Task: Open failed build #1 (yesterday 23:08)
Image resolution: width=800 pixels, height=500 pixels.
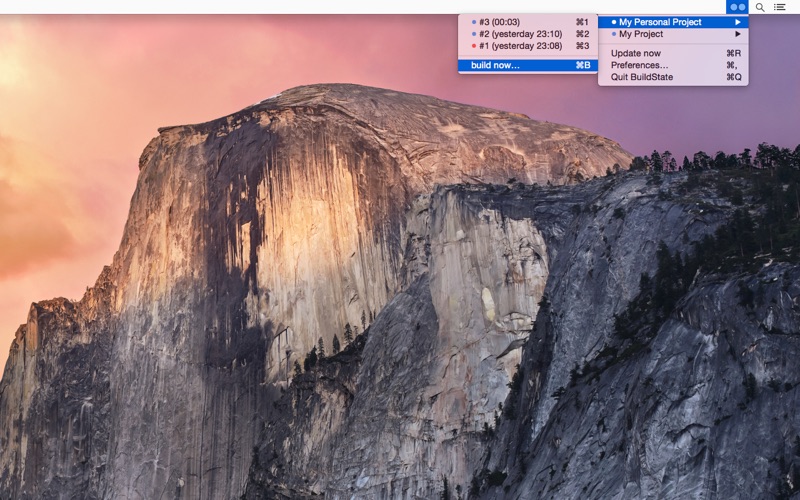Action: pyautogui.click(x=520, y=46)
